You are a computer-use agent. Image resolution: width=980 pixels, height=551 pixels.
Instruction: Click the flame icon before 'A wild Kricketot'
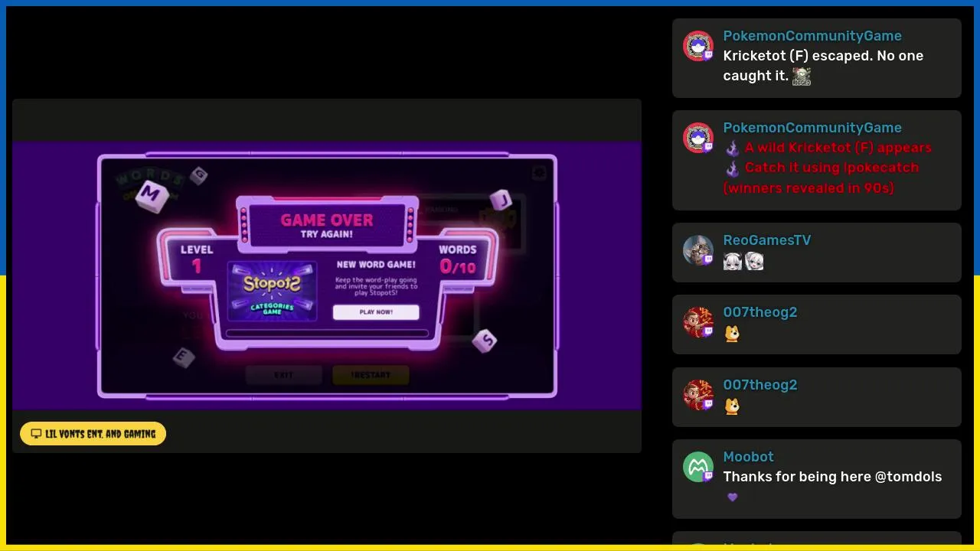coord(732,148)
